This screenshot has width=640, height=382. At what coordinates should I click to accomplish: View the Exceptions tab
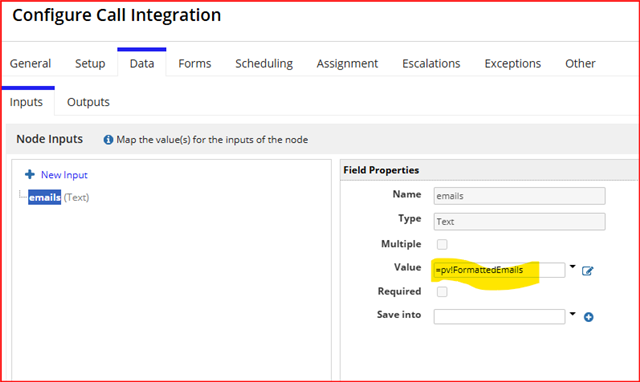click(x=513, y=64)
